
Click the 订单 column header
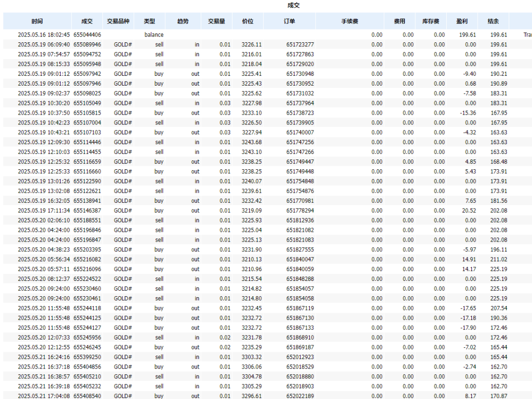coord(290,21)
